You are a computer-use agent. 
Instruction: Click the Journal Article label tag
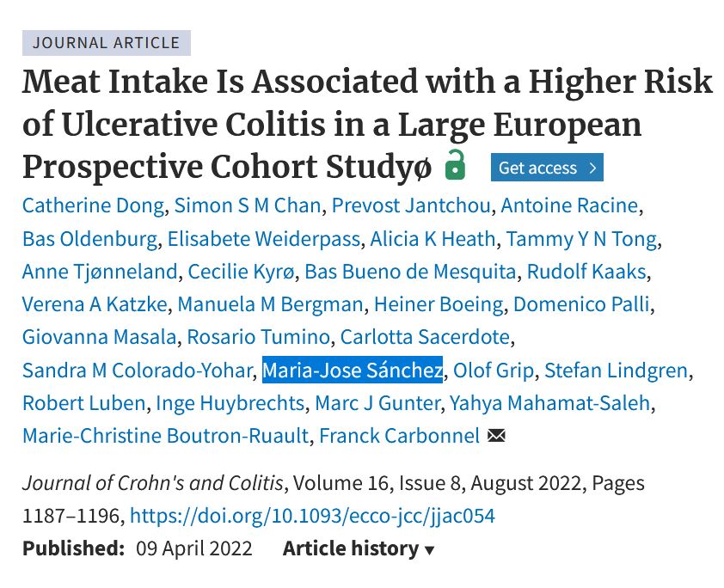tap(107, 42)
